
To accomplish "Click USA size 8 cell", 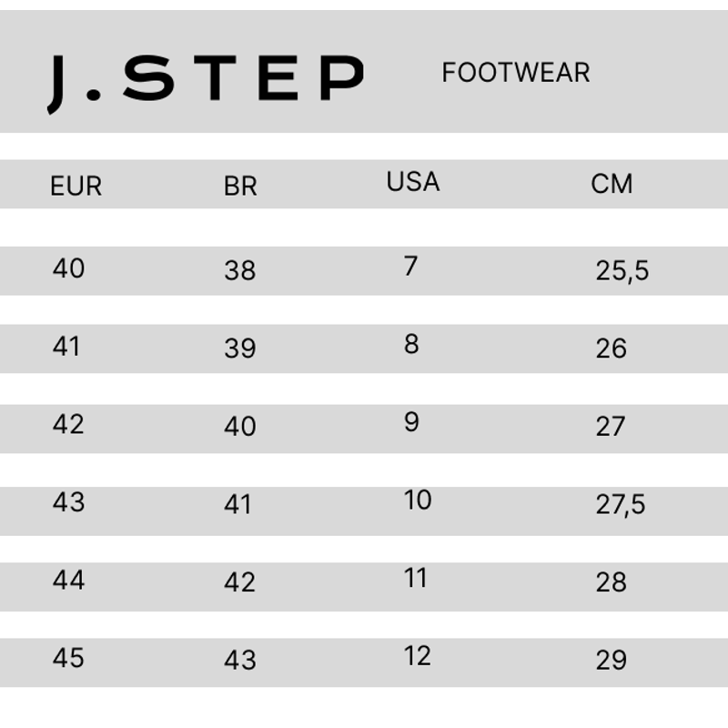I will (411, 344).
